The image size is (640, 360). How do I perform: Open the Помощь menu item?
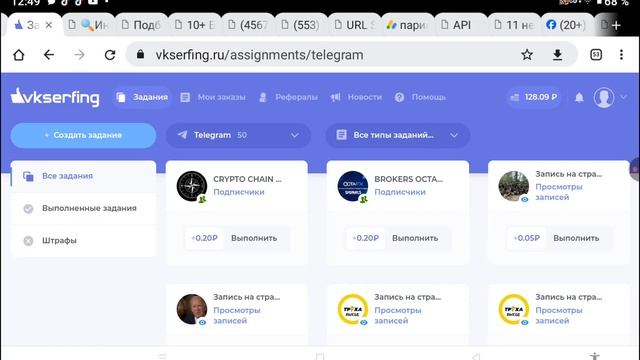pyautogui.click(x=420, y=97)
